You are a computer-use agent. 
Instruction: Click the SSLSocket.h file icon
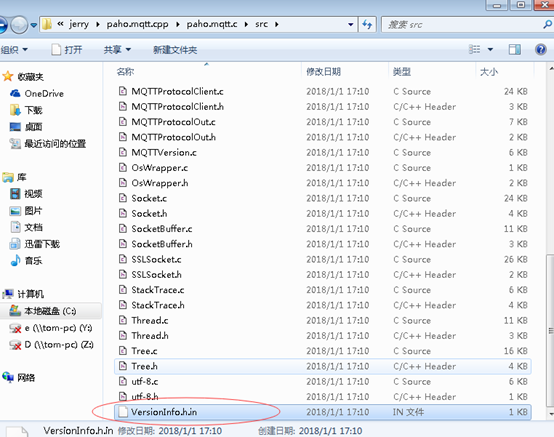point(123,274)
